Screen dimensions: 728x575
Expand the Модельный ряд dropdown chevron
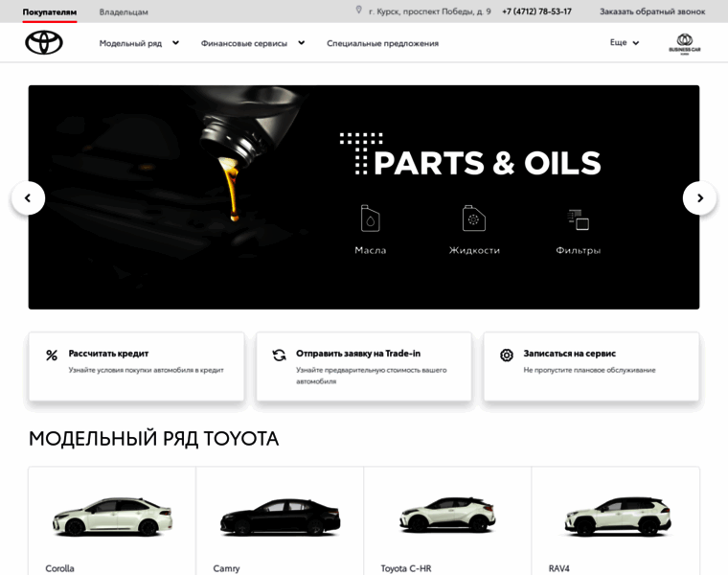pyautogui.click(x=175, y=43)
